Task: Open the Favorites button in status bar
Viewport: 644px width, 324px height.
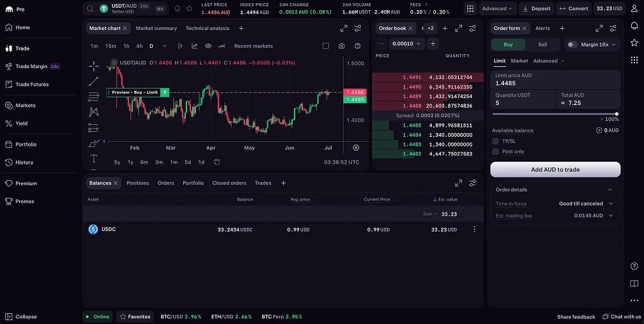Action: [135, 316]
